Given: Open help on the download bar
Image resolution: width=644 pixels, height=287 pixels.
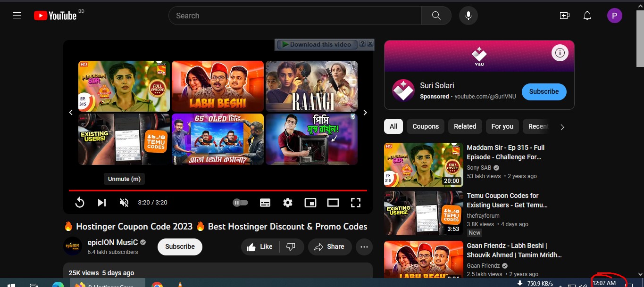Looking at the screenshot, I should click(362, 44).
